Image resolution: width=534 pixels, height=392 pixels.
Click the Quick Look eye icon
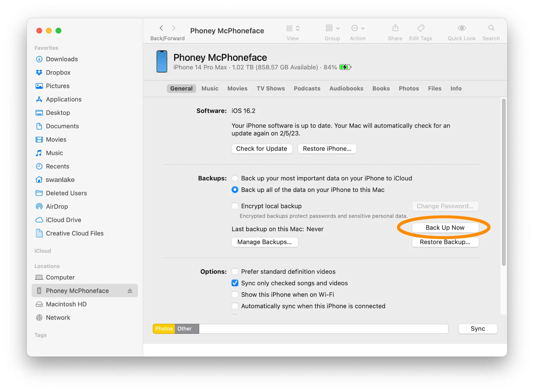click(x=462, y=28)
